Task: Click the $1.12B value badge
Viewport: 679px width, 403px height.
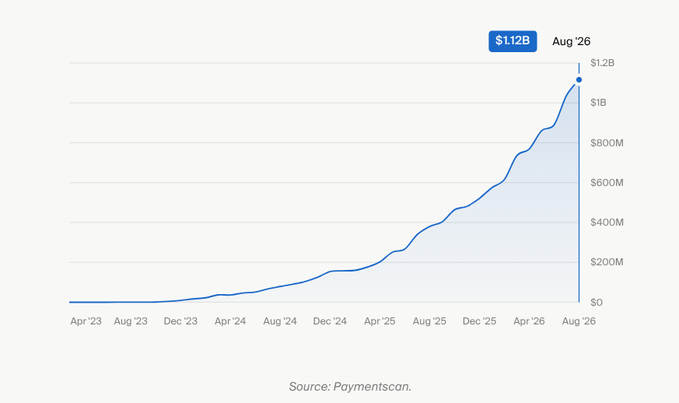Action: pyautogui.click(x=513, y=41)
